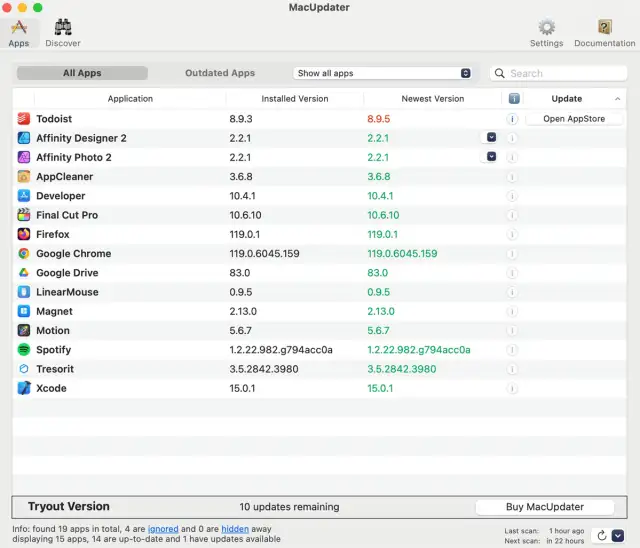Switch to the Outdated Apps tab
This screenshot has height=548, width=640.
tap(220, 73)
